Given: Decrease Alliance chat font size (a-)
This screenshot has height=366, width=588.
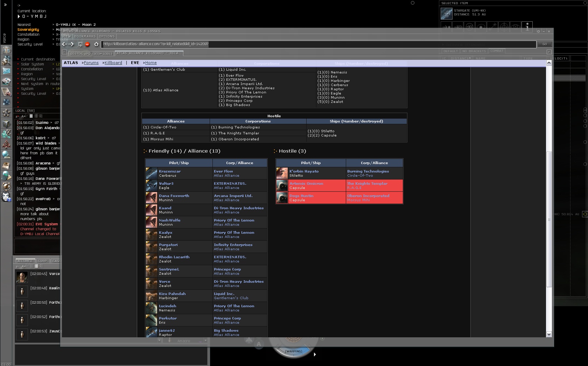Looking at the screenshot, I should coord(17,266).
